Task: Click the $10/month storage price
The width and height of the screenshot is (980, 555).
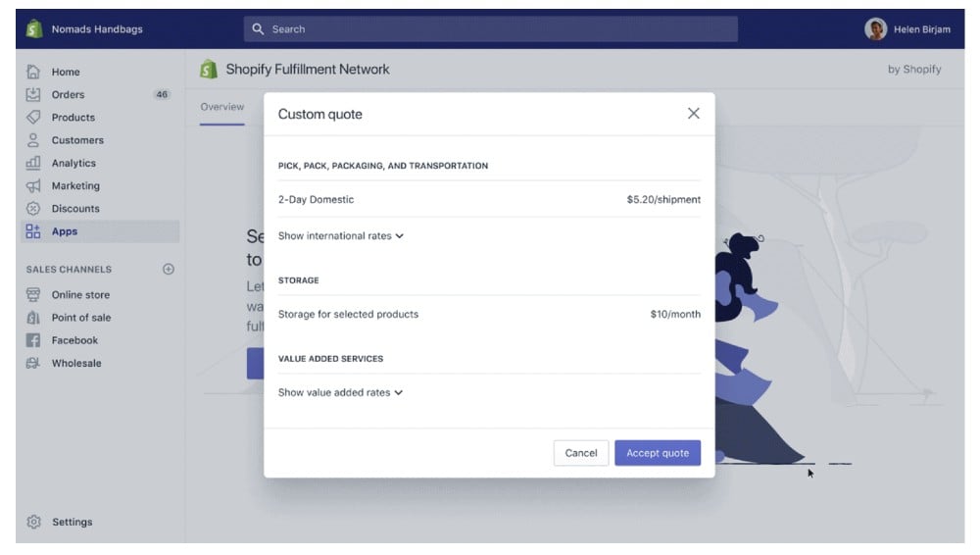Action: click(x=675, y=314)
